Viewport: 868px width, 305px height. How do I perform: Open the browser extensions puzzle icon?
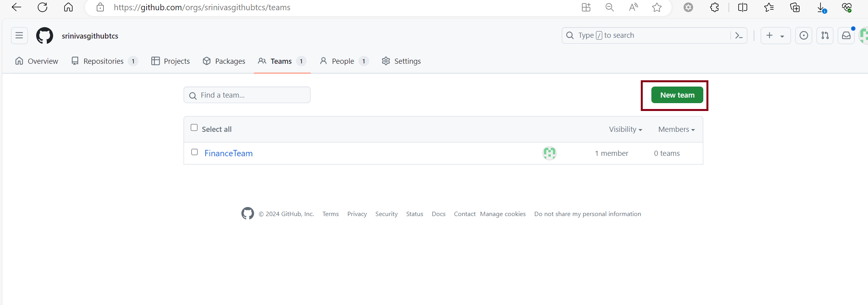coord(714,7)
